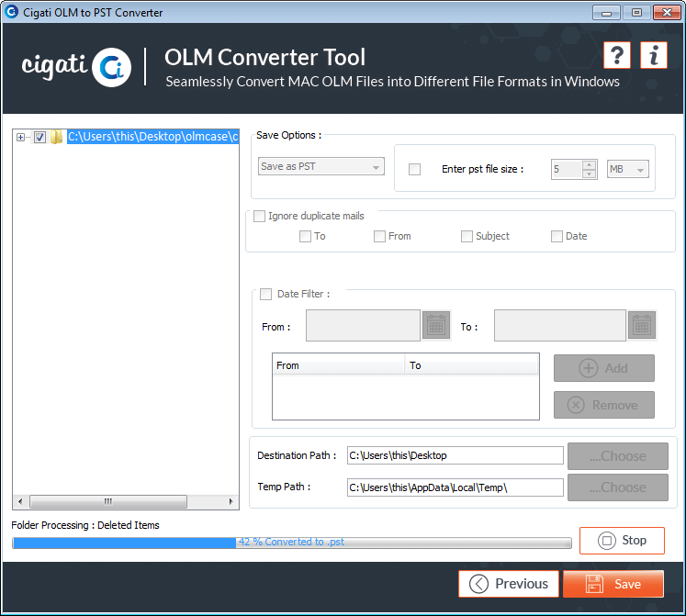Minimize the Cigati converter window
This screenshot has width=686, height=616.
(x=606, y=13)
